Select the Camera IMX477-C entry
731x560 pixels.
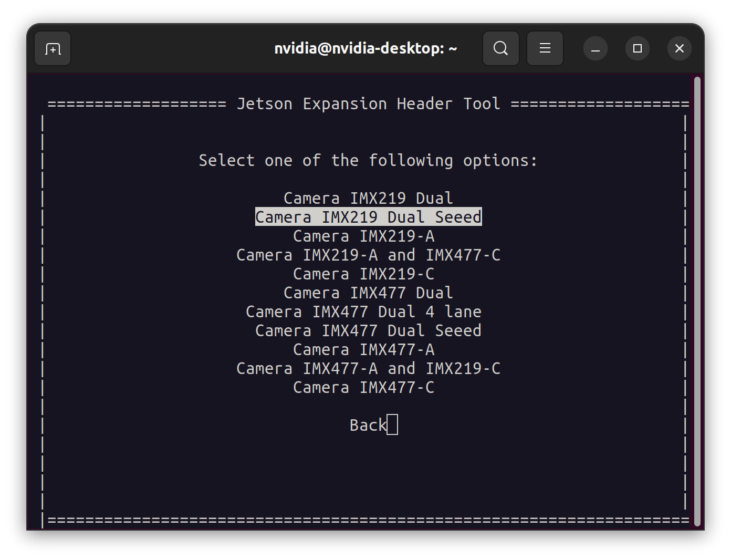click(x=364, y=387)
